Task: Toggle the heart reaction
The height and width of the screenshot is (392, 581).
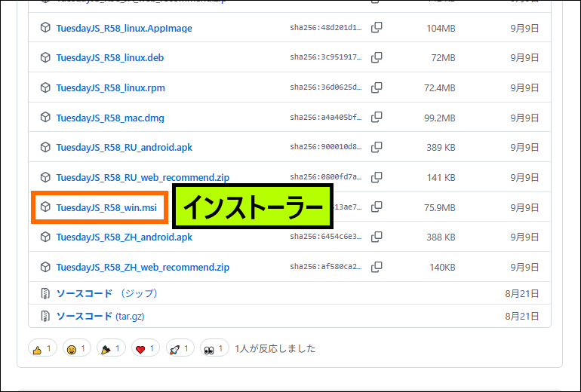Action: pos(146,349)
